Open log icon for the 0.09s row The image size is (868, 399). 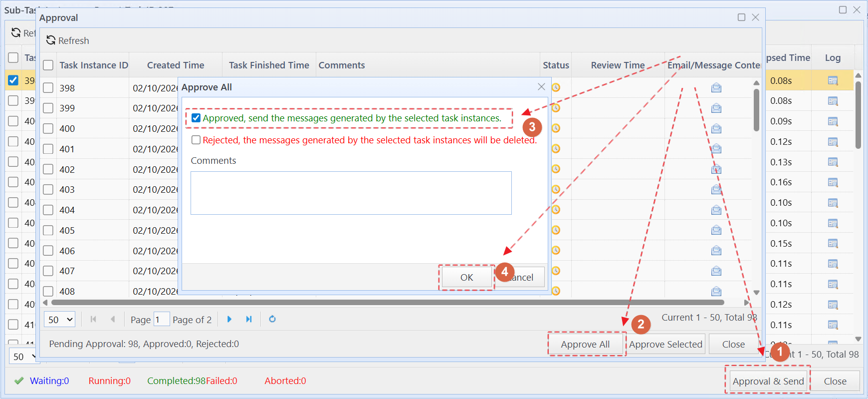coord(832,121)
